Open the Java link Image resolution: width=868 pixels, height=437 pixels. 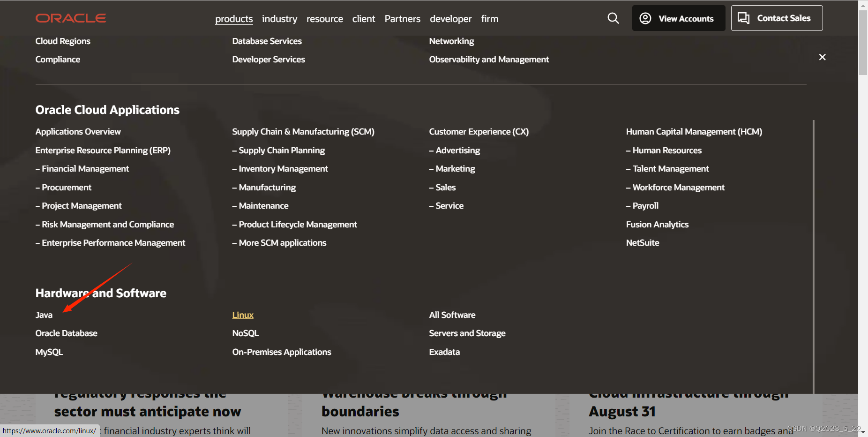[x=44, y=315]
